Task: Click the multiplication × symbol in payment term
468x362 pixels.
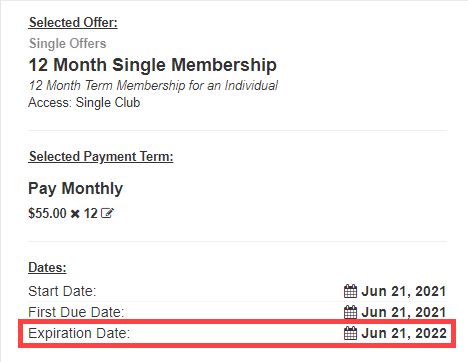Action: [x=75, y=214]
